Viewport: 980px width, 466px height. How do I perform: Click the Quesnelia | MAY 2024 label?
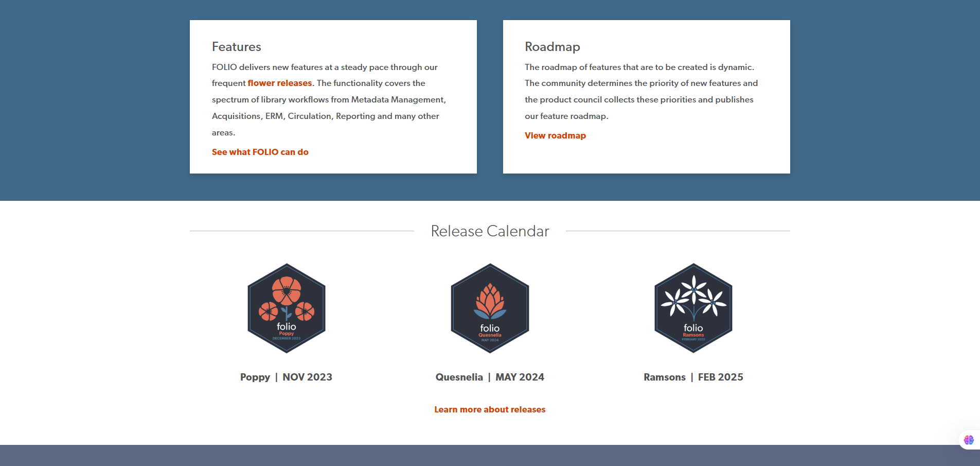point(490,377)
